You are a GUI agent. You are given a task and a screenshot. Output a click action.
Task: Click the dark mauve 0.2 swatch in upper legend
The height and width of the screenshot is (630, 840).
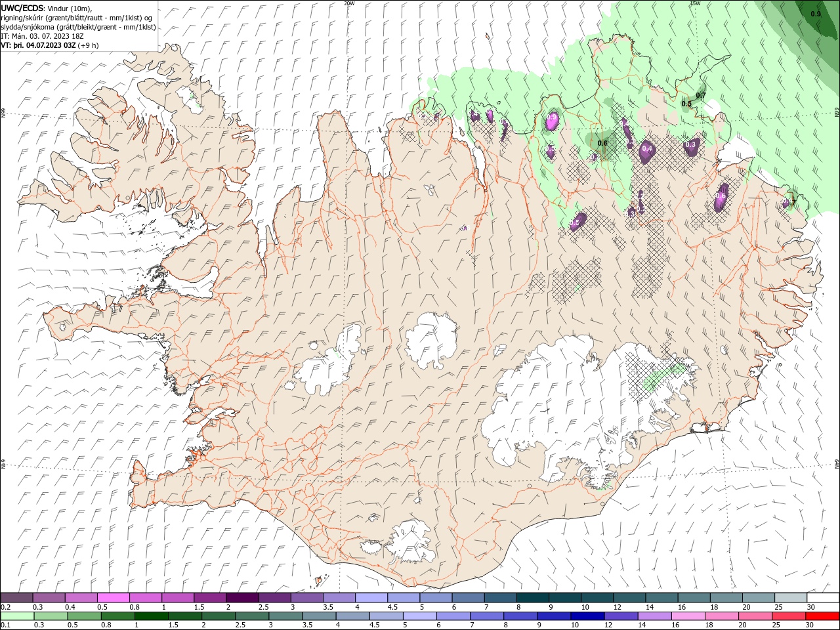(17, 598)
